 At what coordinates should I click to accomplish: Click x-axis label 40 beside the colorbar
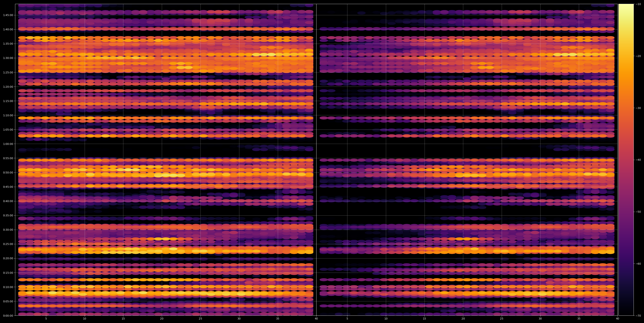(x=618, y=319)
